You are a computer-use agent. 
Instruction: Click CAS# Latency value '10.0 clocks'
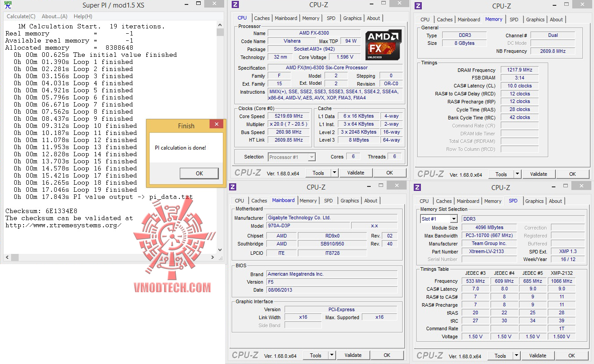click(519, 86)
